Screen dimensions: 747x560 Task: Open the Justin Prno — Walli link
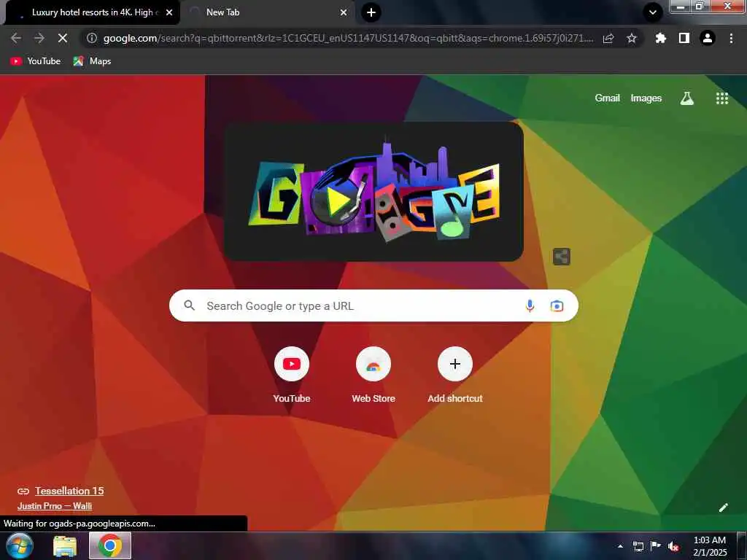(55, 506)
